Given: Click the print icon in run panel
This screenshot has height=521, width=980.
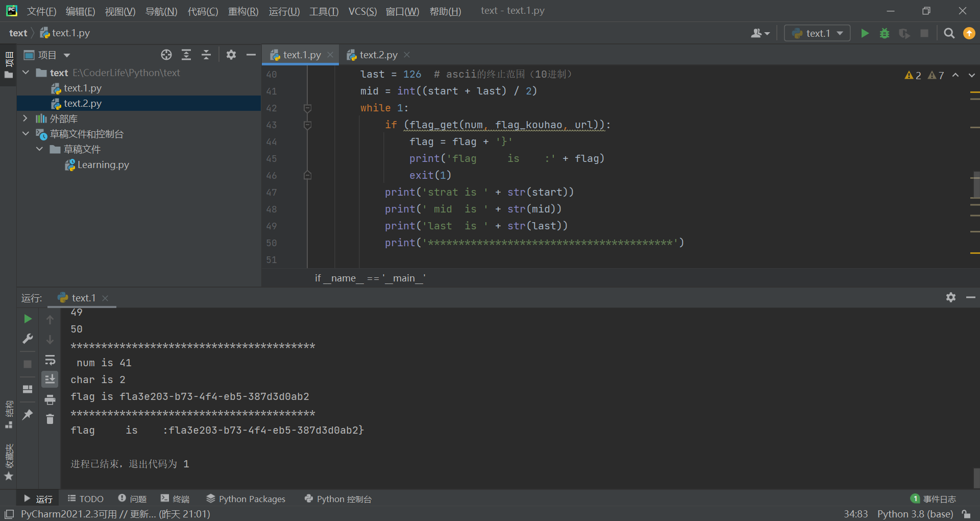Looking at the screenshot, I should (x=50, y=399).
